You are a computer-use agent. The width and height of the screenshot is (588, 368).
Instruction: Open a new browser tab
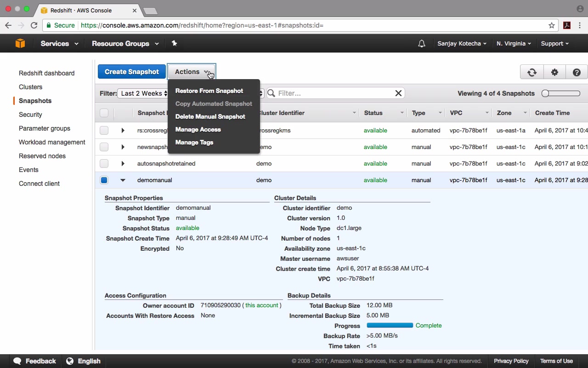150,11
